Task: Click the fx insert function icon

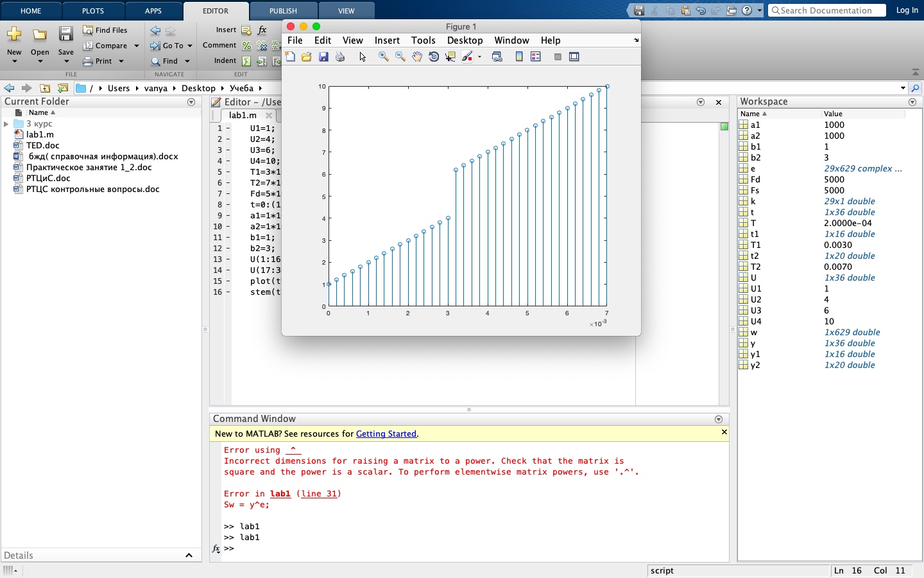Action: pyautogui.click(x=262, y=30)
